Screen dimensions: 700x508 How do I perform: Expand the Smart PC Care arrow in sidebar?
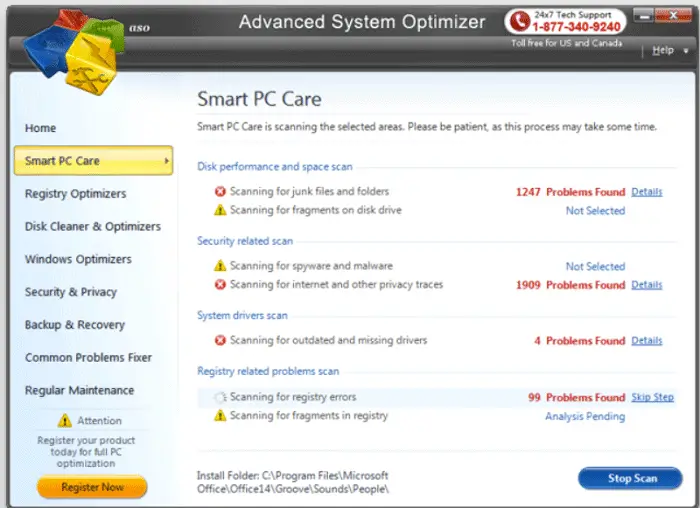pyautogui.click(x=167, y=161)
